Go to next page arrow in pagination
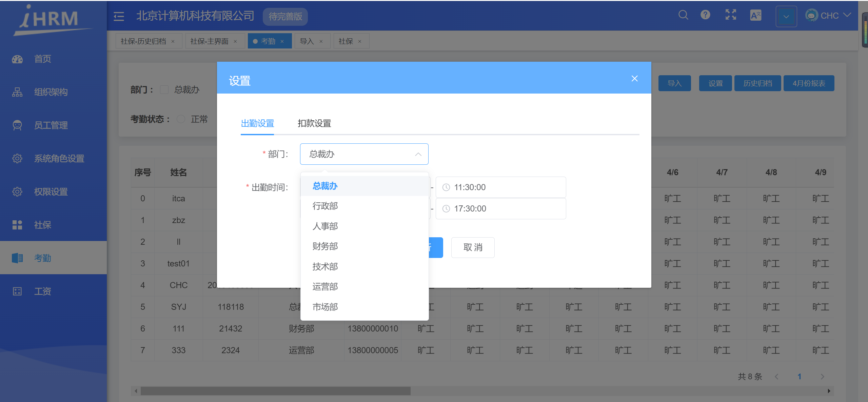Viewport: 868px width, 402px height. pos(822,377)
